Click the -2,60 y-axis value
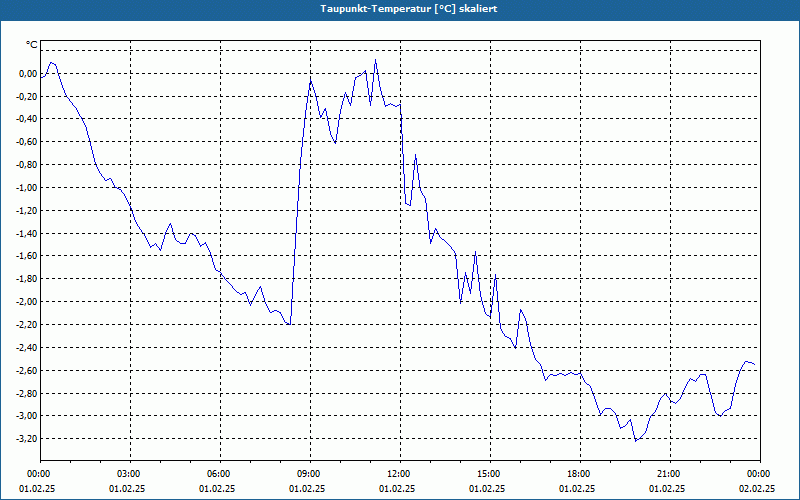Screen dimensions: 800x500 click(x=27, y=370)
